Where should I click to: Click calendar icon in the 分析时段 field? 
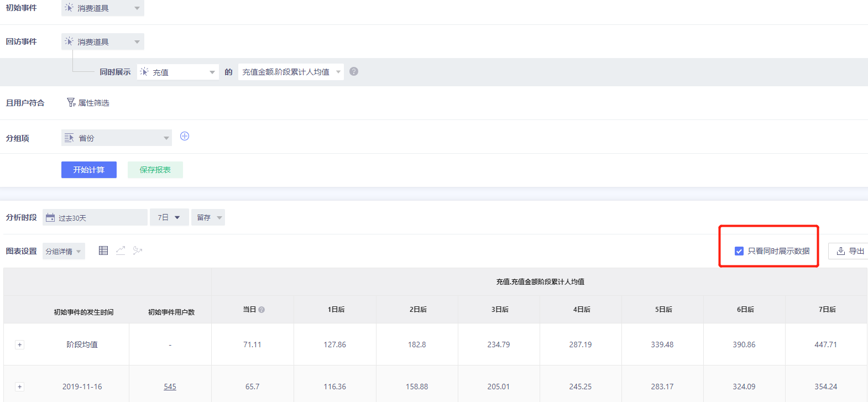point(50,217)
